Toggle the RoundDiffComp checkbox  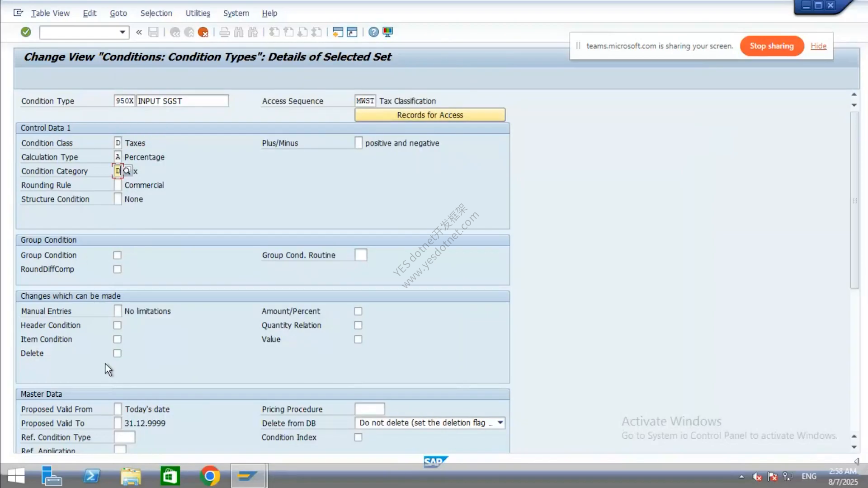point(117,269)
